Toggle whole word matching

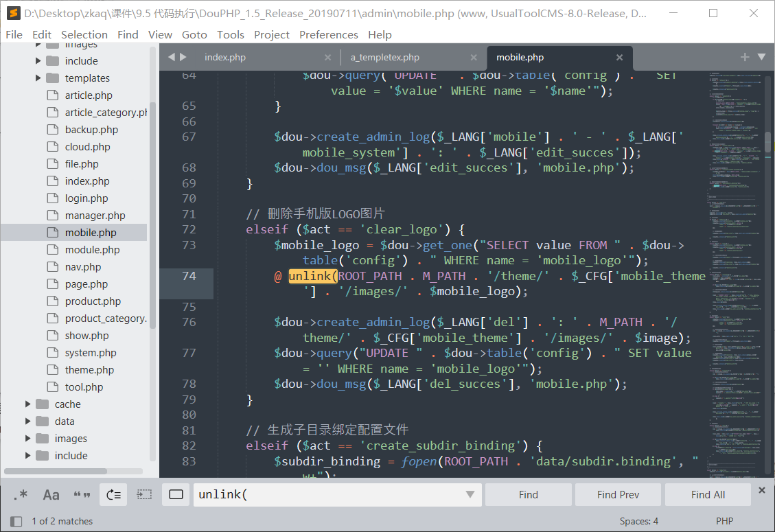pyautogui.click(x=82, y=494)
